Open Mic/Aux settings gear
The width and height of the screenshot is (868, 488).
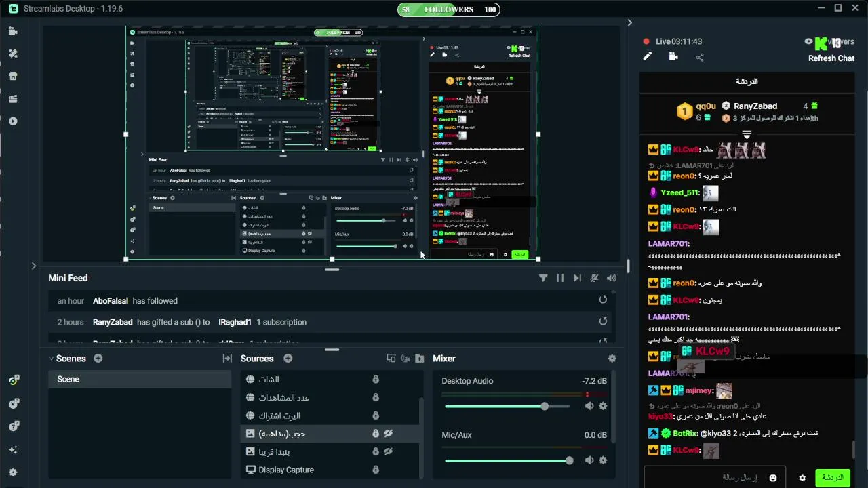603,460
